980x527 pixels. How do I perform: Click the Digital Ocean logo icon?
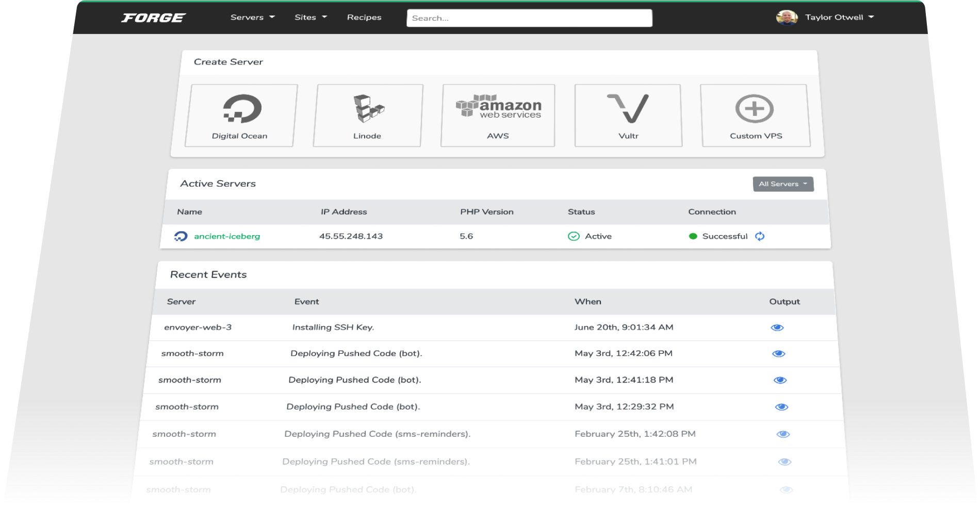click(x=242, y=108)
